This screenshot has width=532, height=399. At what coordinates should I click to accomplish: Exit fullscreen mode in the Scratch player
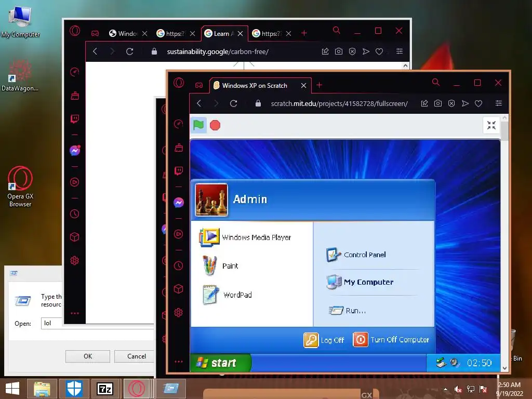click(491, 125)
